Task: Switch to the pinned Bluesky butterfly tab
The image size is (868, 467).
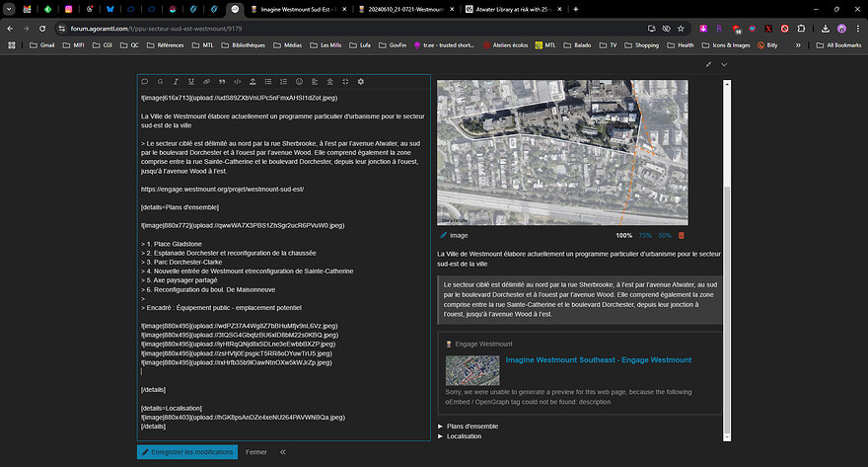Action: (110, 10)
